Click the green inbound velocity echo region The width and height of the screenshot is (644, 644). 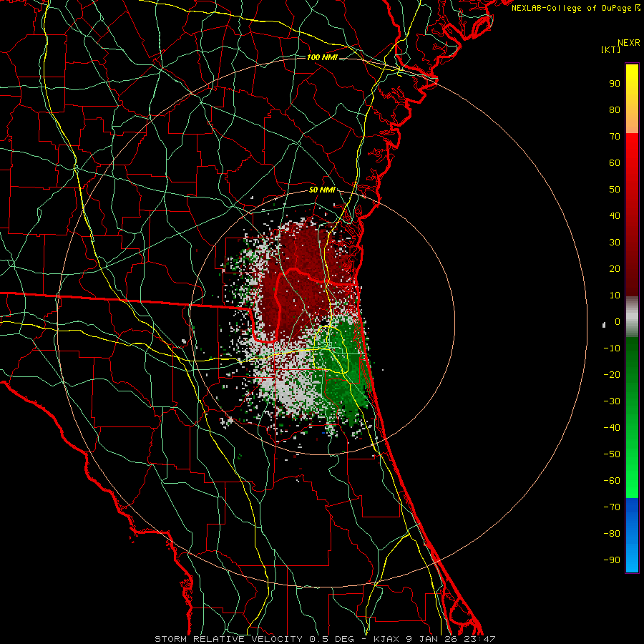click(343, 370)
